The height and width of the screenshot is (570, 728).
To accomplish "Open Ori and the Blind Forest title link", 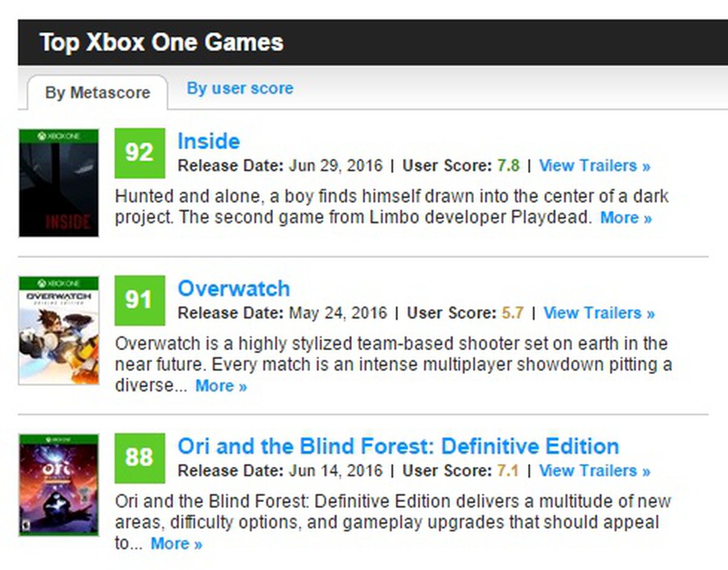I will pyautogui.click(x=398, y=446).
